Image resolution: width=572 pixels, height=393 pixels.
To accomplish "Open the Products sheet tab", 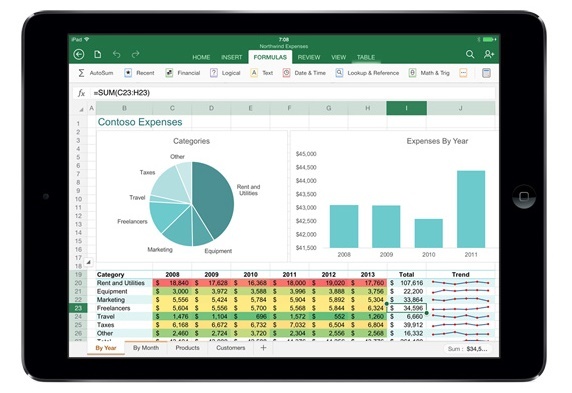I will [188, 348].
